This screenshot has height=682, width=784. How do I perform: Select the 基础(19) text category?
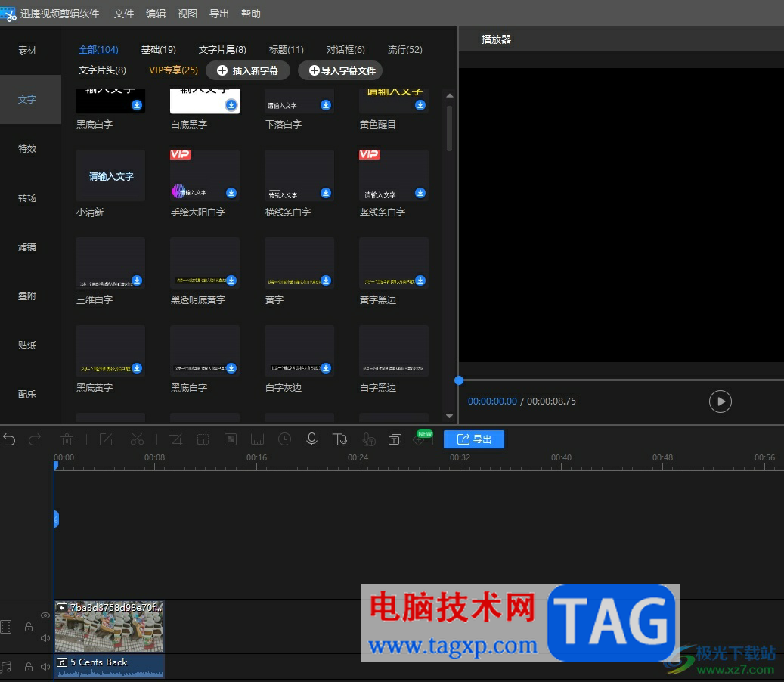158,49
